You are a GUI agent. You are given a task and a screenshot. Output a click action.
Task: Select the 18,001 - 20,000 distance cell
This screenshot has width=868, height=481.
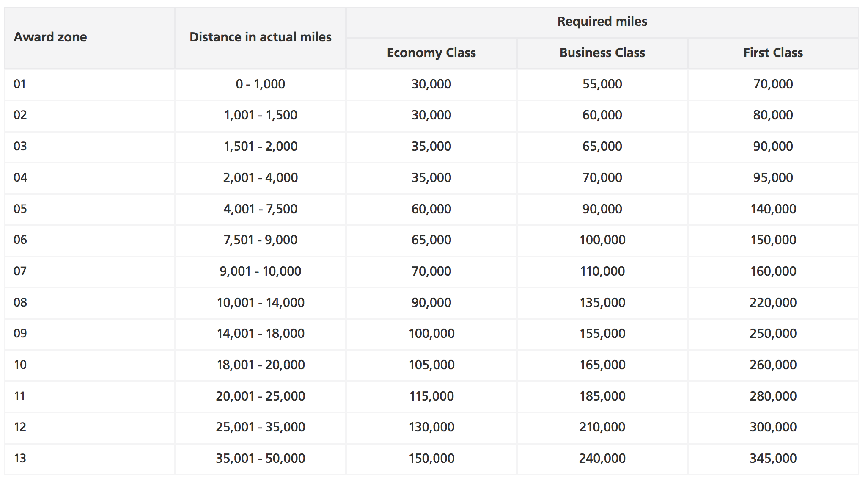260,365
